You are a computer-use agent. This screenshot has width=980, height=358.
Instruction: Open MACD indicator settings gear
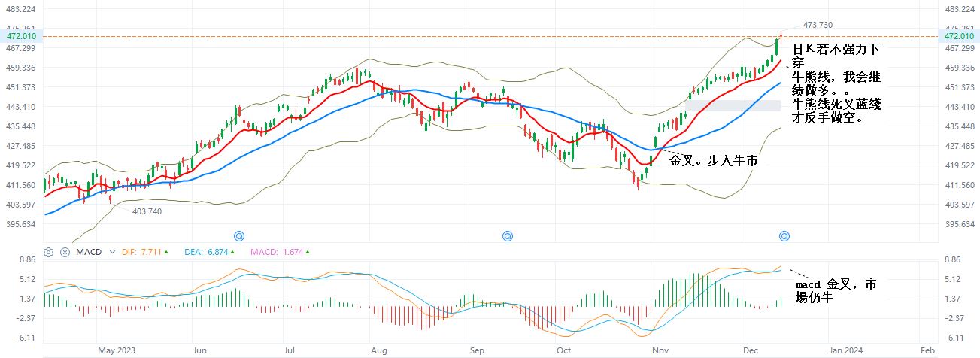[x=49, y=252]
